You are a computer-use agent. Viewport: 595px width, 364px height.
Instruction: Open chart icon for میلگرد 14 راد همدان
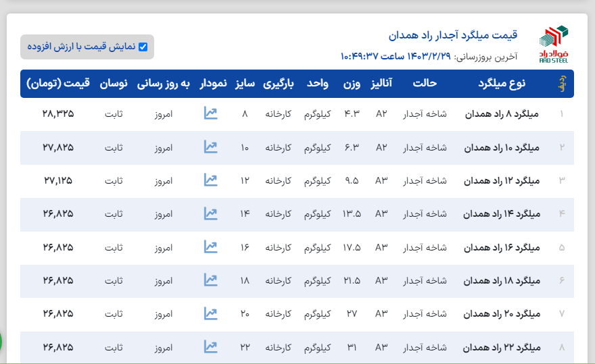pos(210,213)
